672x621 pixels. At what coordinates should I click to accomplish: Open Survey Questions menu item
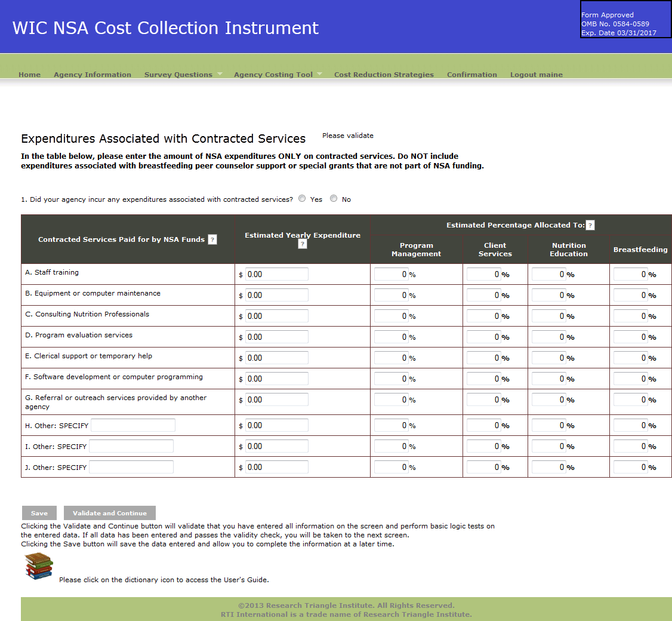tap(178, 74)
